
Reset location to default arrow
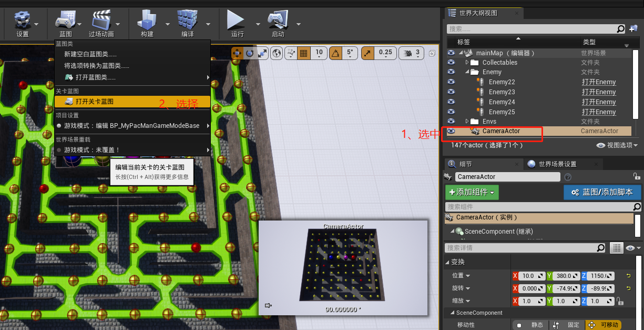point(628,276)
